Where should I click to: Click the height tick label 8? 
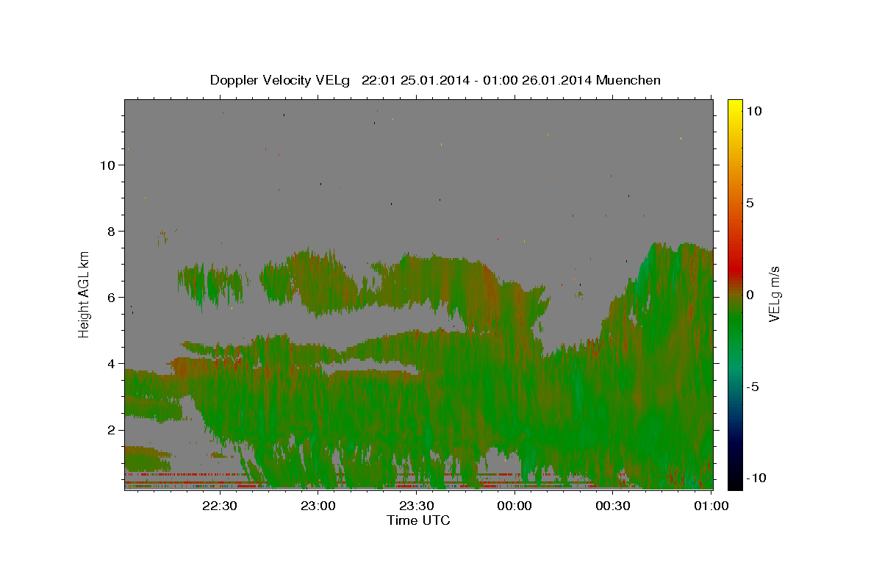tap(112, 232)
